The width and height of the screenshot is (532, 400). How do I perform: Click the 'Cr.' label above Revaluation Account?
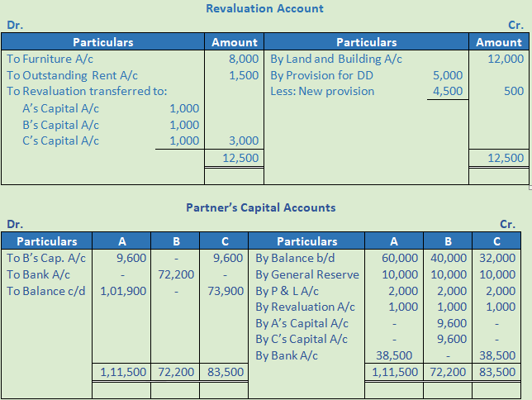(x=515, y=25)
